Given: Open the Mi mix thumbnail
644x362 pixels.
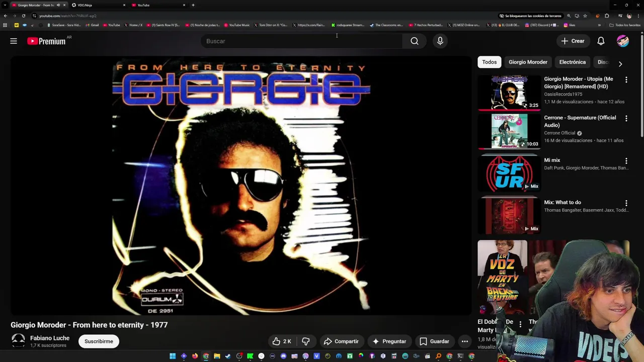Looking at the screenshot, I should pyautogui.click(x=509, y=173).
